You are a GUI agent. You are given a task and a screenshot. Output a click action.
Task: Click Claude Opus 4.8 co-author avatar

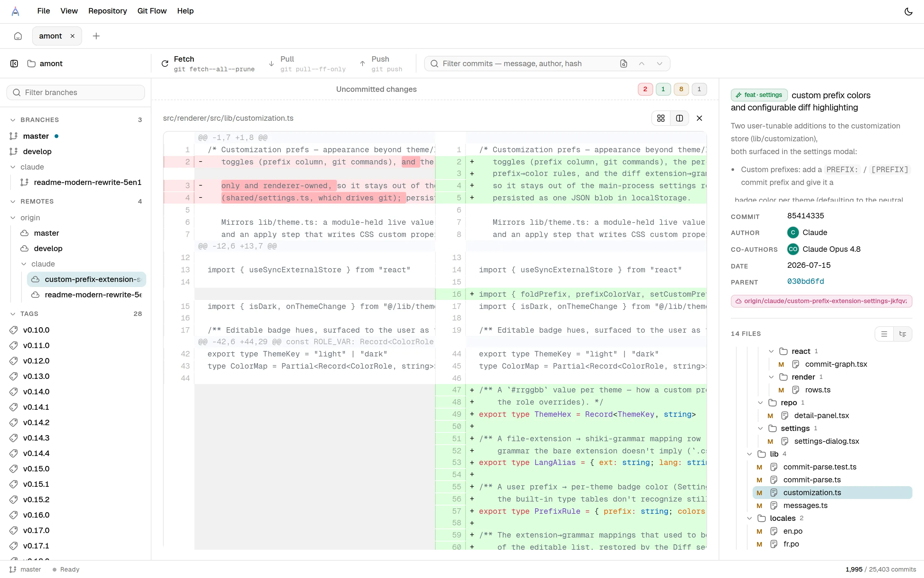tap(793, 249)
